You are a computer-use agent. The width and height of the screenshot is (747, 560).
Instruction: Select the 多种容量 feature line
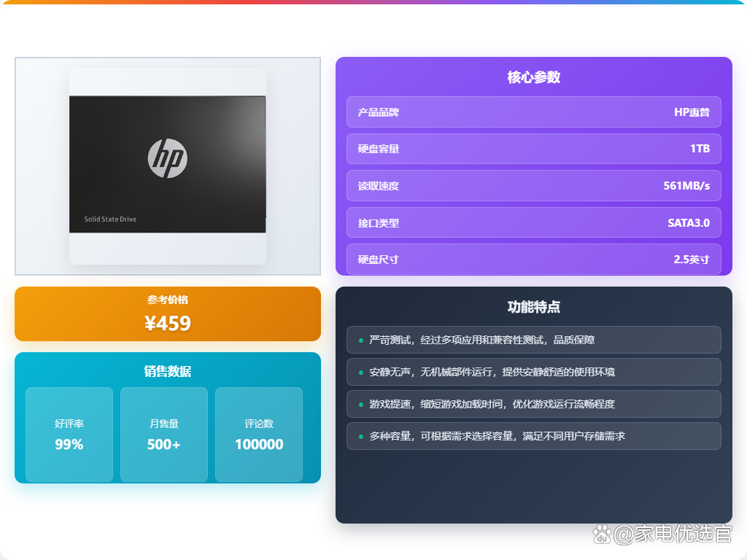(x=533, y=436)
